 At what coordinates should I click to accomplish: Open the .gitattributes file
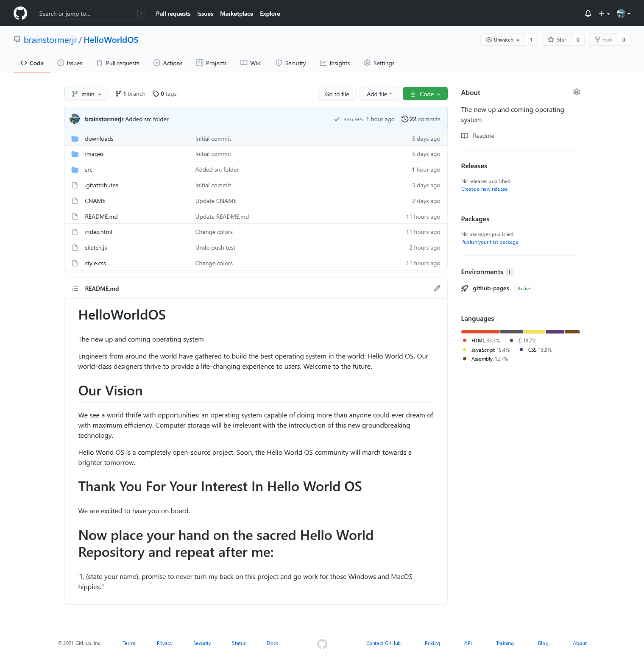(x=102, y=185)
